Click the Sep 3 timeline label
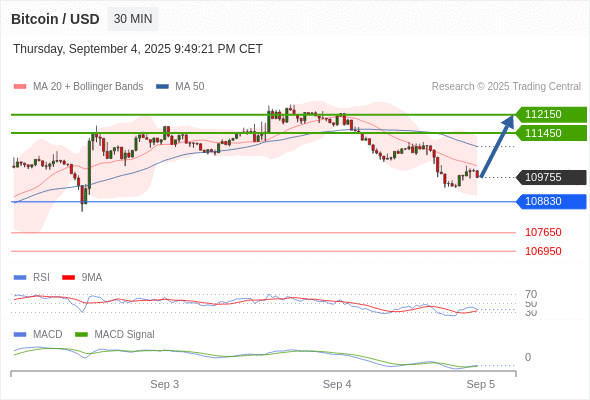Image resolution: width=590 pixels, height=400 pixels. coord(164,384)
